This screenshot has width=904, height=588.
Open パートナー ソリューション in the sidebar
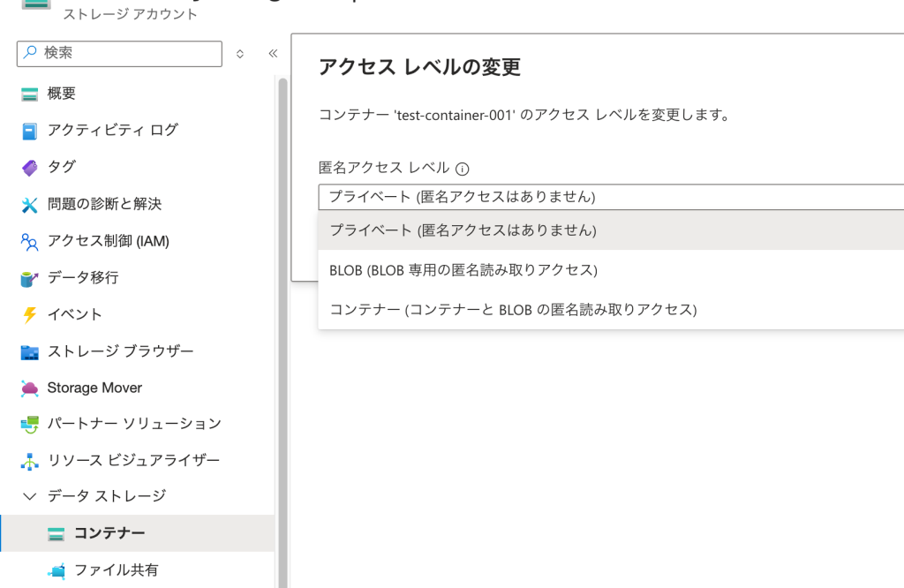point(134,424)
